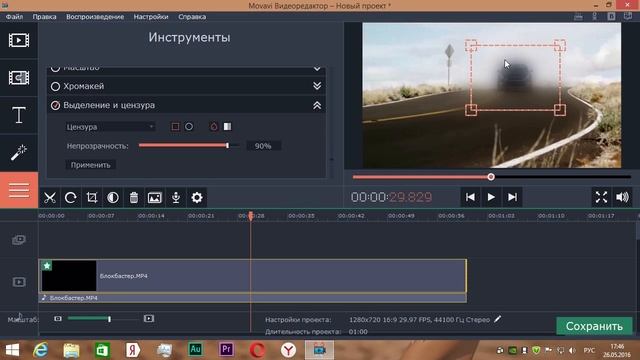
Task: Click the zoom out timeline icon
Action: (58, 318)
